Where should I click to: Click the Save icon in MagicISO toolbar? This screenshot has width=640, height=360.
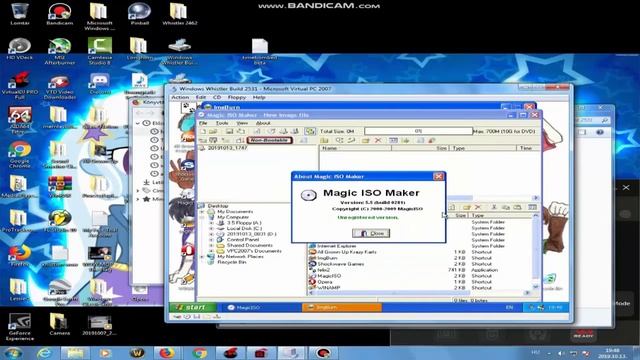229,131
